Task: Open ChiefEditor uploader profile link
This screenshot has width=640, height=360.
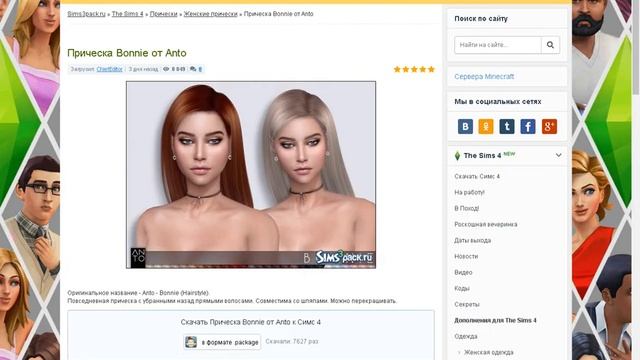Action: 109,69
